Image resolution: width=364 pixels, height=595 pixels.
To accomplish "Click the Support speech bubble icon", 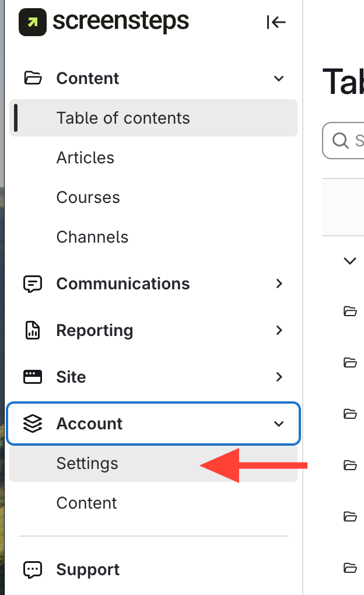I will [33, 569].
